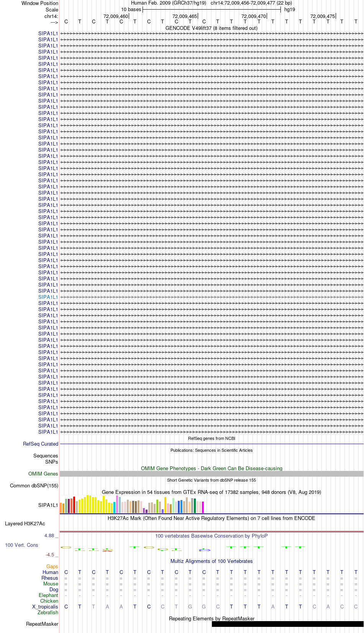
Task: Select the light-blue highlighted SIPA1L1 transcript label
Action: [x=48, y=297]
